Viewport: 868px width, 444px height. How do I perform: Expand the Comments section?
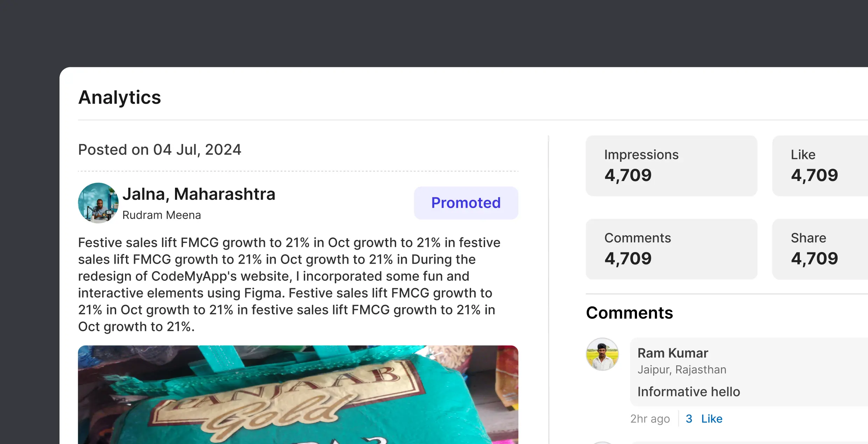pyautogui.click(x=629, y=312)
